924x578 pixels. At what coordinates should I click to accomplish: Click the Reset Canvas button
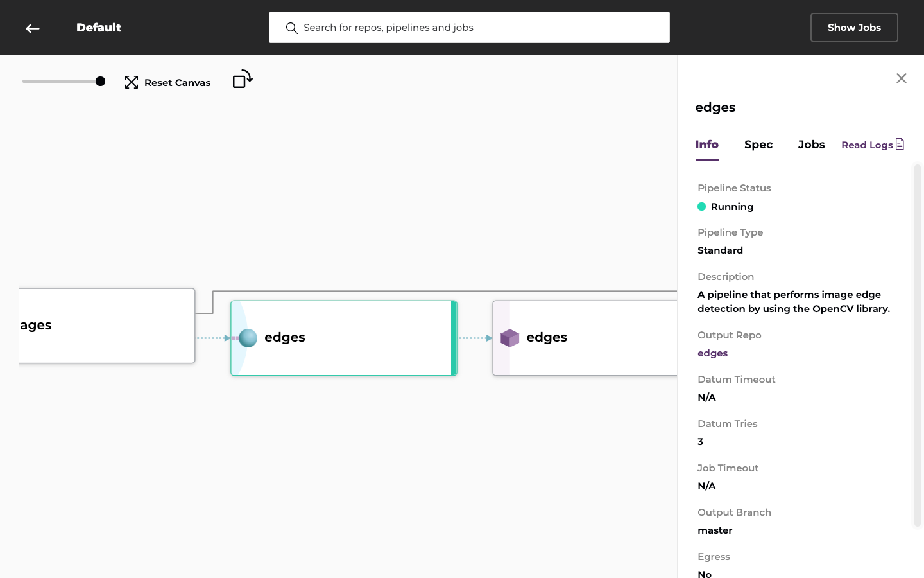tap(168, 82)
